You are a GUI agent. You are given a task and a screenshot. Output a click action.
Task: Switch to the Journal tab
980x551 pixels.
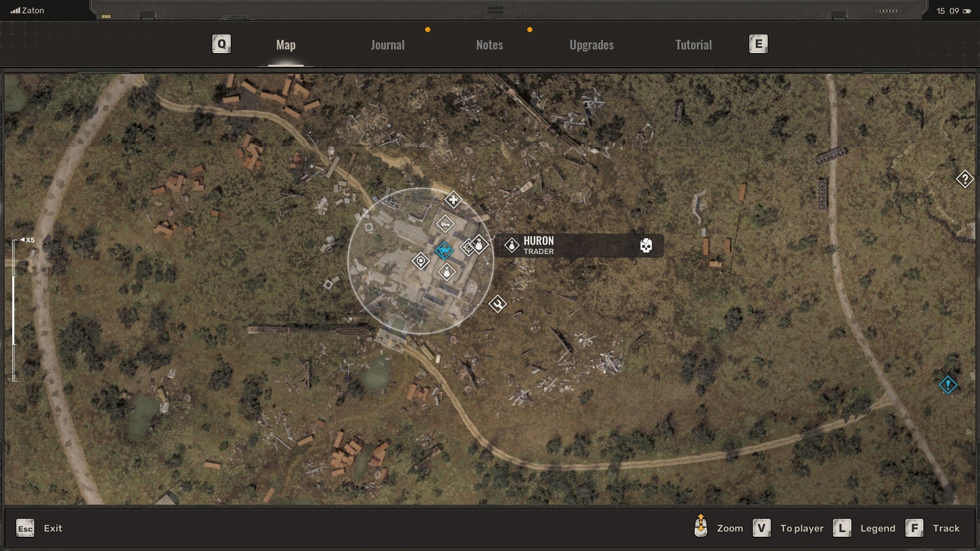click(x=387, y=44)
